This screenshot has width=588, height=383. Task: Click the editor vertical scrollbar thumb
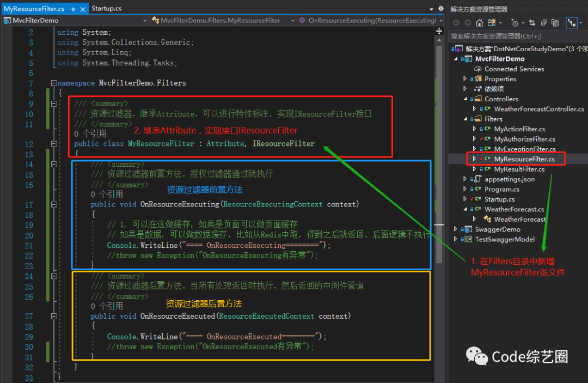(439, 154)
